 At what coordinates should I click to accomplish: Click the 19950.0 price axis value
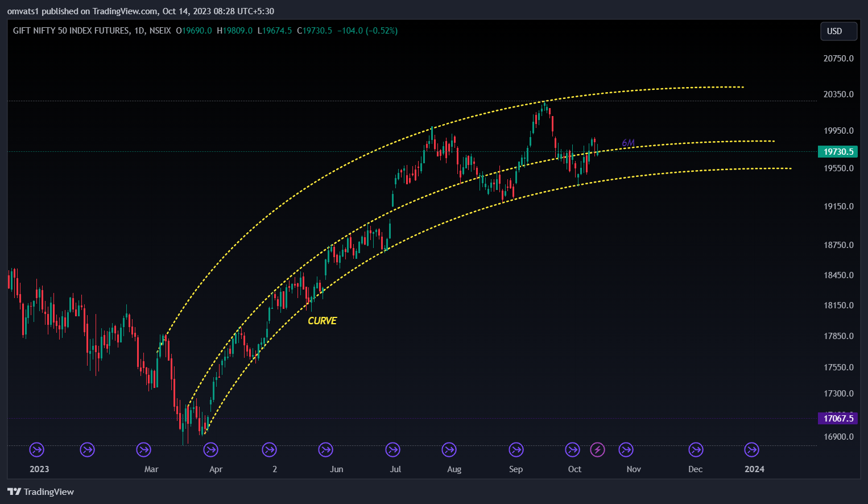click(838, 131)
